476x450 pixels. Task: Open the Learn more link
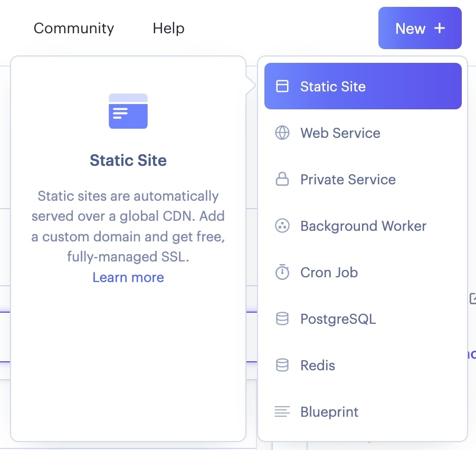[x=128, y=277]
